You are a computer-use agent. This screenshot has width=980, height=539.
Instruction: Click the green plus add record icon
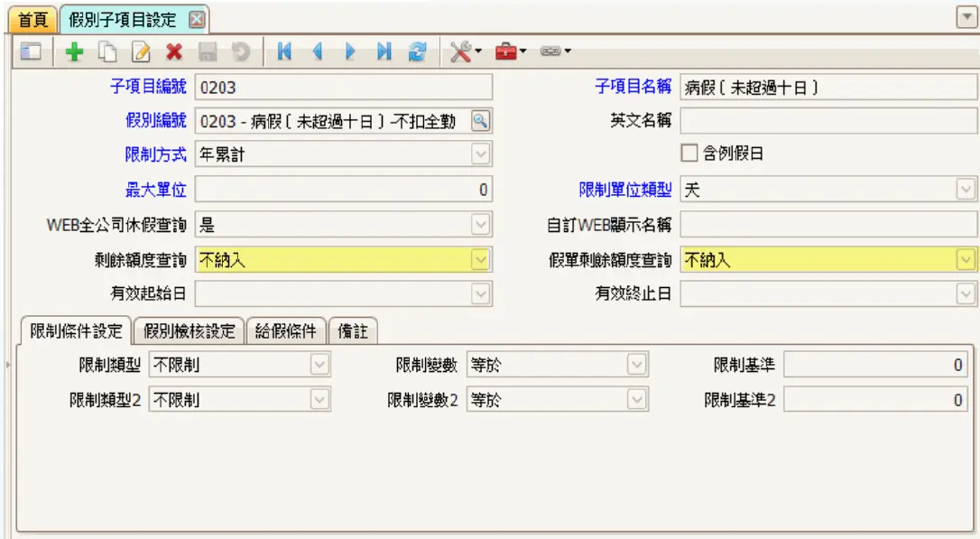click(x=75, y=52)
